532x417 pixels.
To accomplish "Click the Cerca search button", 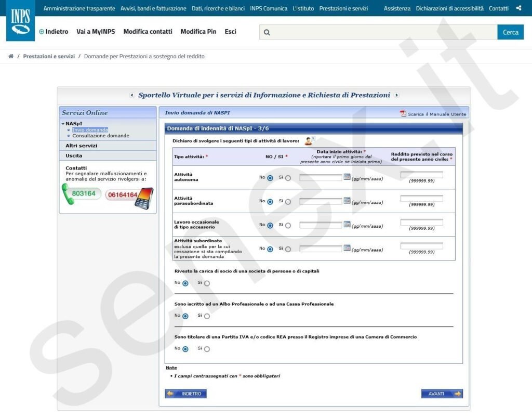I will tap(510, 32).
